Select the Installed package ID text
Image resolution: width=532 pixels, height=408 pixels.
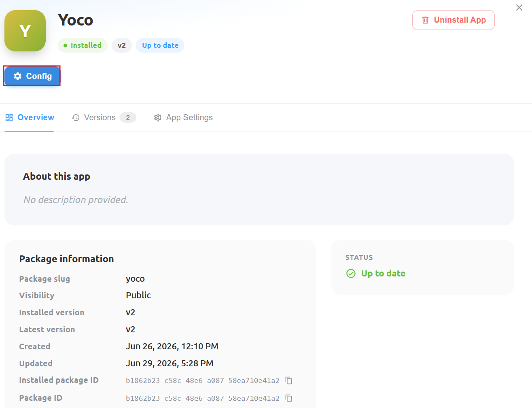(203, 380)
